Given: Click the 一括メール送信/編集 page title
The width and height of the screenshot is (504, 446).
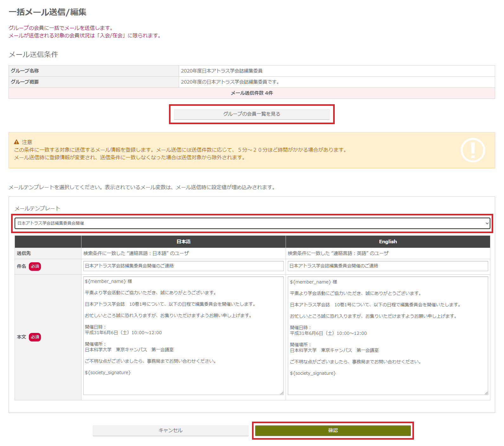Looking at the screenshot, I should click(48, 12).
